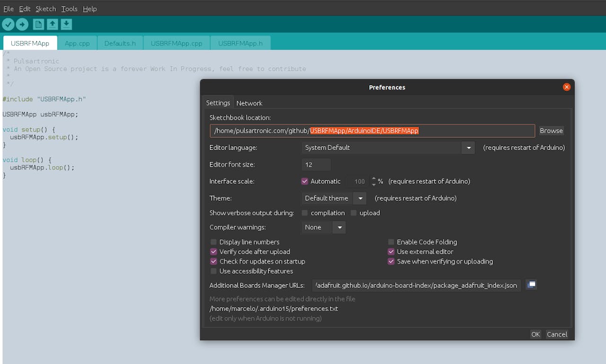Open the Boards Manager URLs editor window icon
606x364 pixels.
(x=531, y=285)
